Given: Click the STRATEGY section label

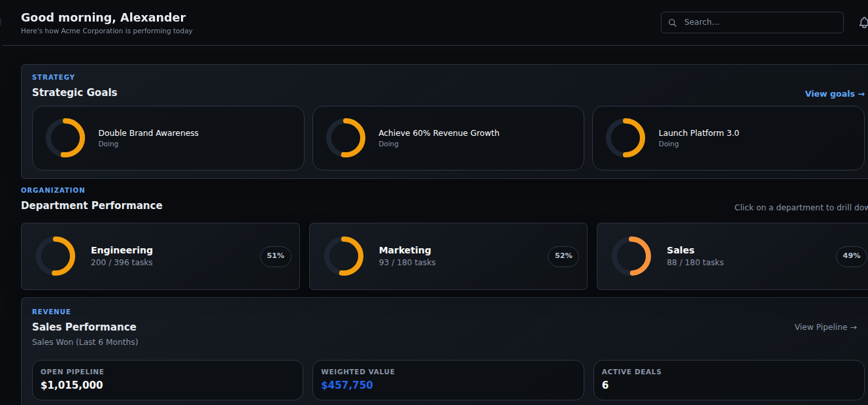Looking at the screenshot, I should 54,77.
